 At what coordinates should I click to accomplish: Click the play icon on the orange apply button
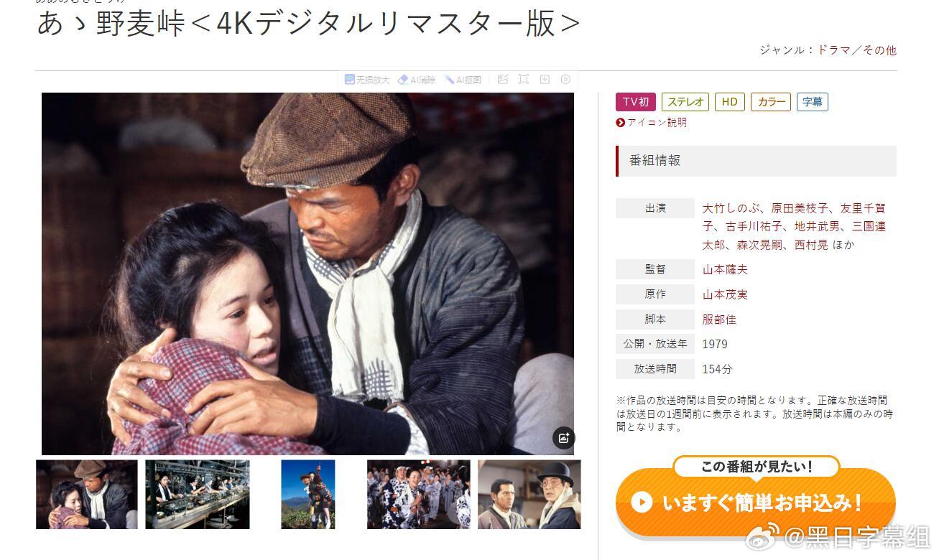click(641, 502)
